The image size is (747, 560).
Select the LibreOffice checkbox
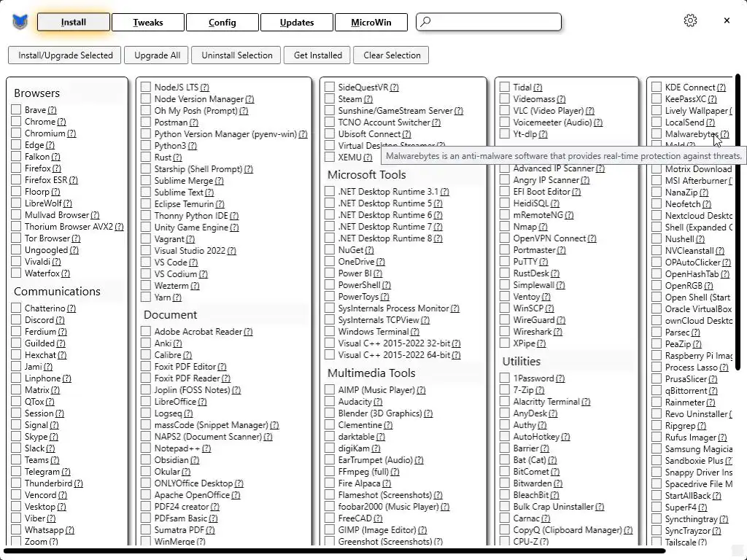pos(146,402)
